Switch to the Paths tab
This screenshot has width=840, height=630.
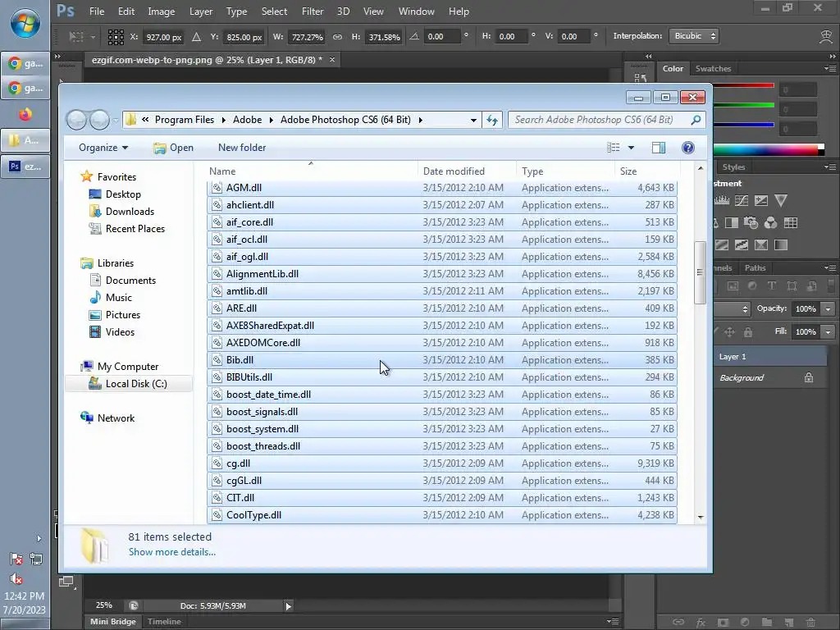755,268
